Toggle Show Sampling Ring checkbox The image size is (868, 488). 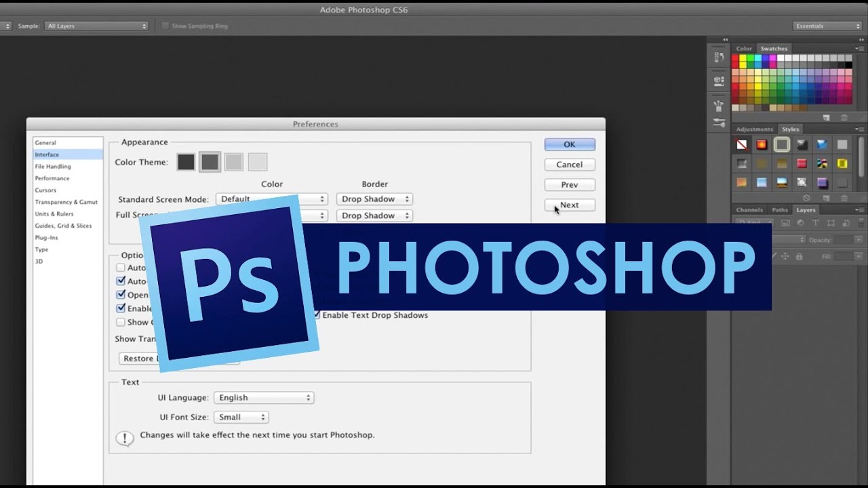pos(165,26)
